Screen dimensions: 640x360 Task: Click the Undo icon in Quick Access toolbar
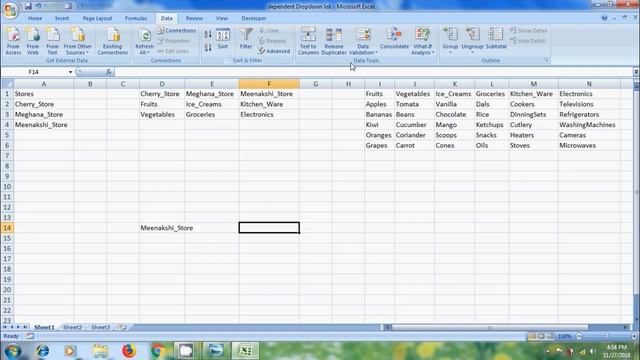coord(38,6)
